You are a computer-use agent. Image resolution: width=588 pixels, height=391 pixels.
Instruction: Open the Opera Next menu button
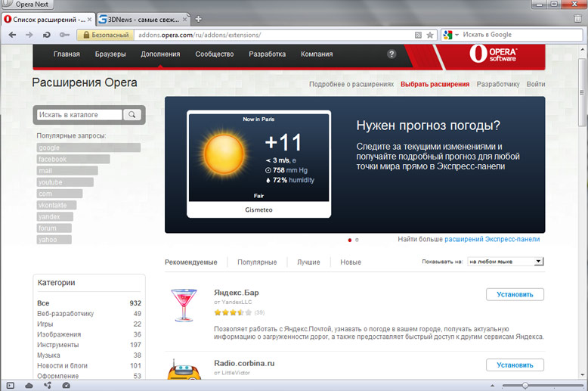[29, 5]
